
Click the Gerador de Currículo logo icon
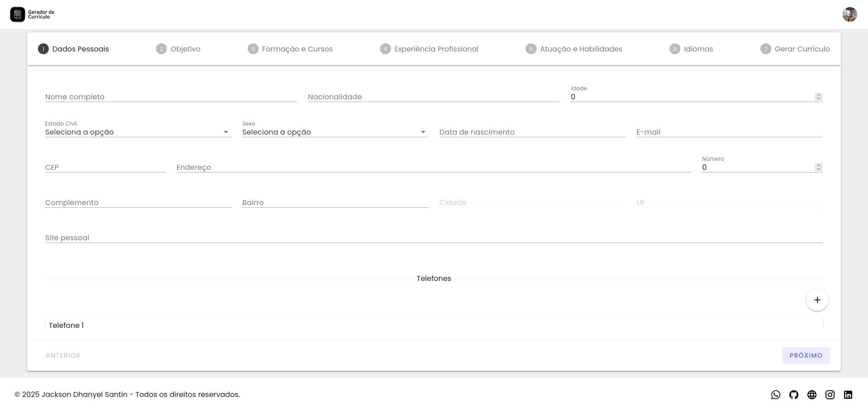18,14
